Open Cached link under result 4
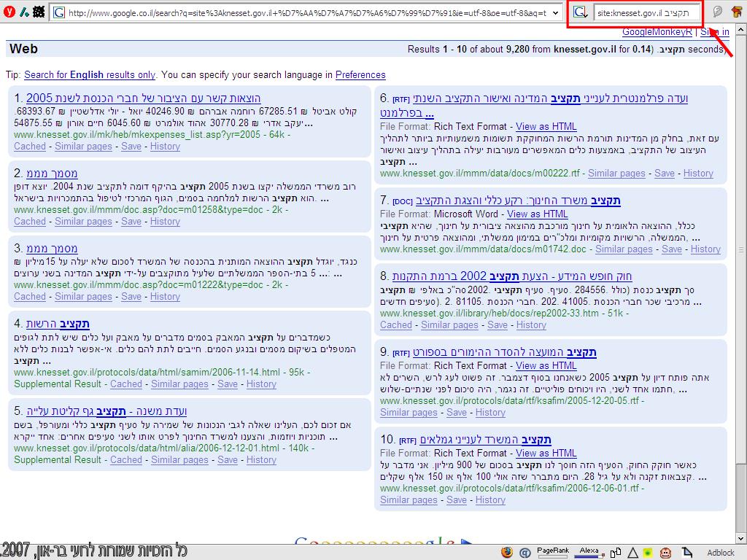 (x=125, y=384)
